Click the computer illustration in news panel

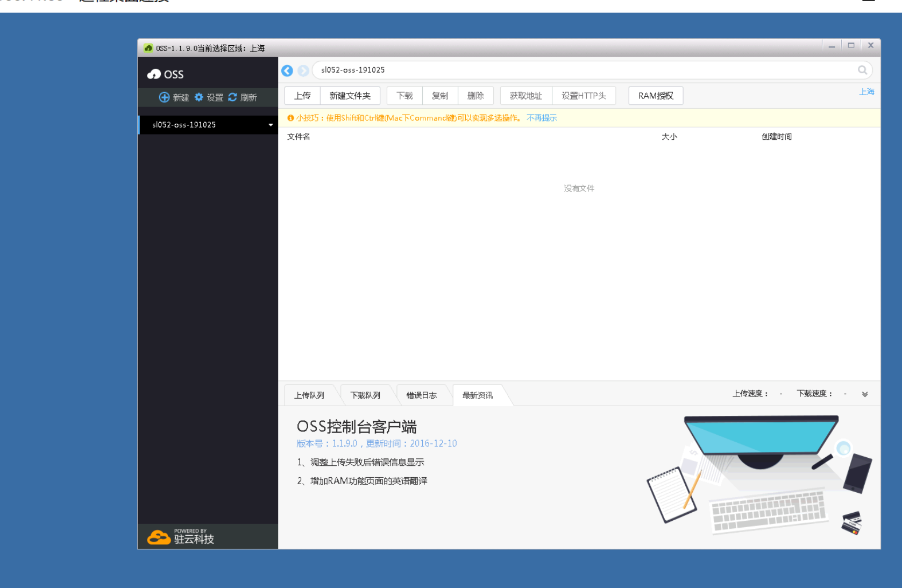[x=759, y=474]
